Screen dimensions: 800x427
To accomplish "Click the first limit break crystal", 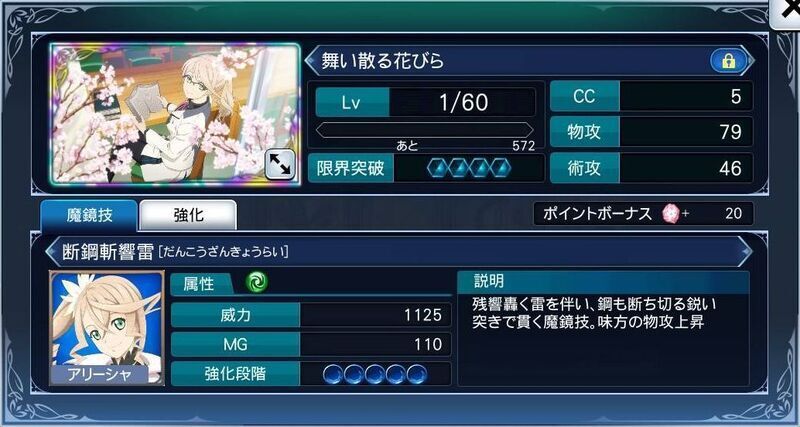I will [437, 168].
